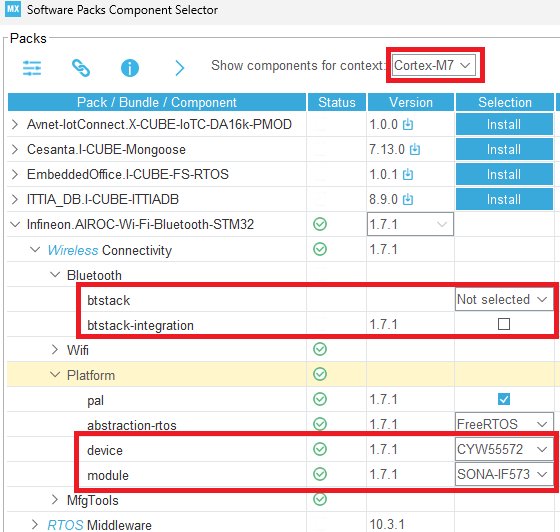Select the abstraction-rtos row label
This screenshot has width=560, height=532.
pos(132,425)
